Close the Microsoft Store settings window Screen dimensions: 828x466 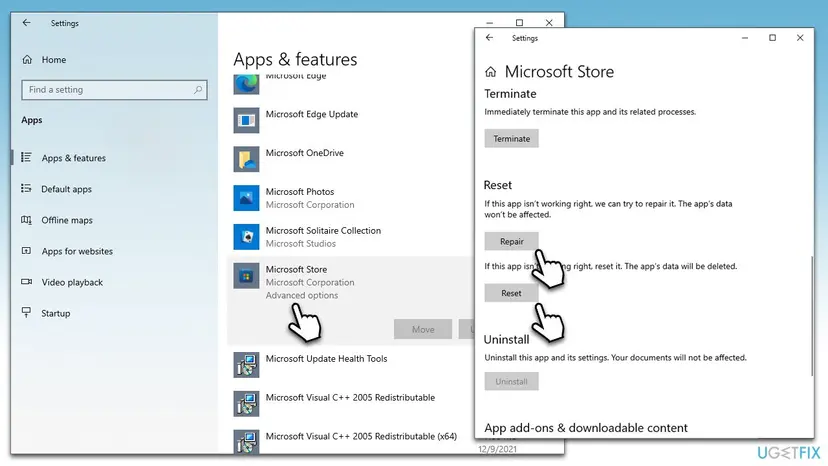point(800,38)
